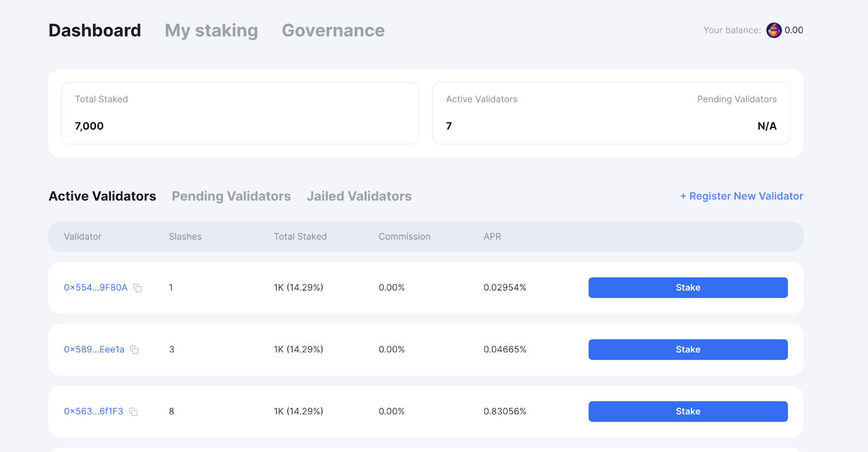Screen dimensions: 868x452
Task: Stake with validator 0x563...6f1F3
Action: point(688,411)
